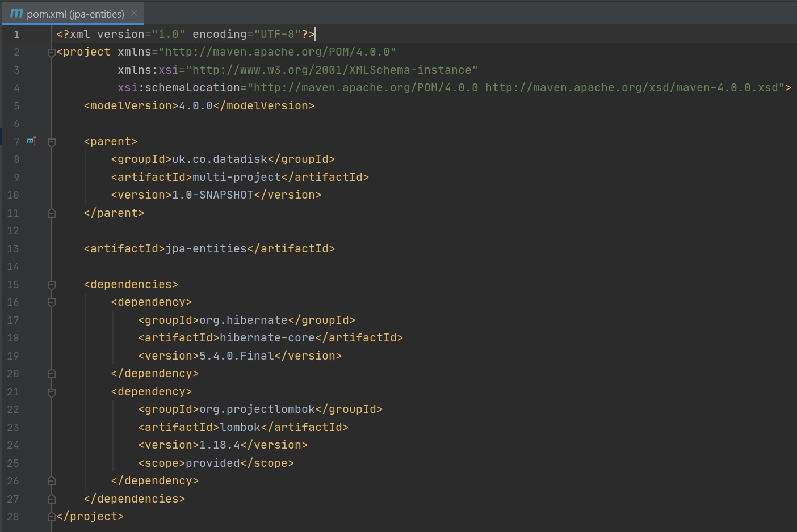Click the fold end marker beside </dependencies>
This screenshot has height=532, width=797.
[52, 499]
